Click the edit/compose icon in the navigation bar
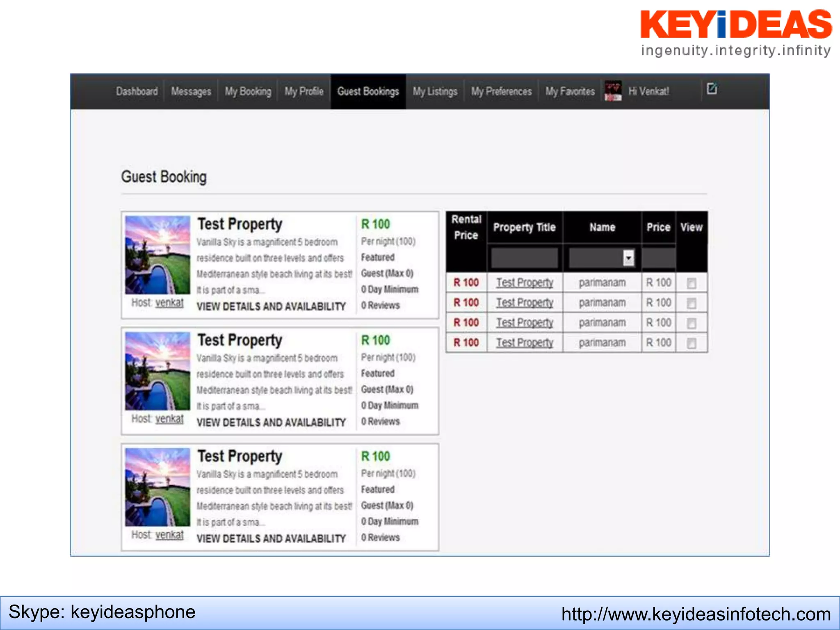Screen dimensions: 840x630 click(712, 88)
